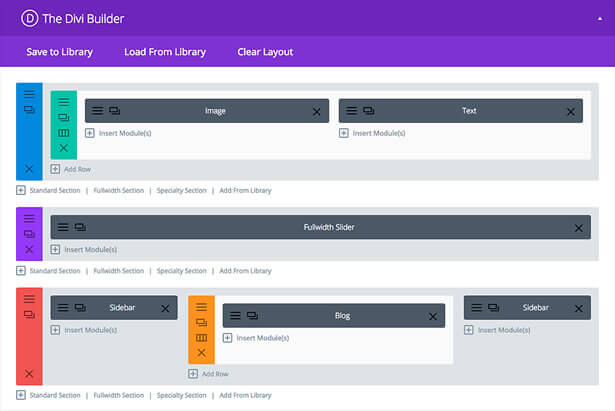This screenshot has width=615, height=411.
Task: Click Save to Library
Action: [x=59, y=52]
